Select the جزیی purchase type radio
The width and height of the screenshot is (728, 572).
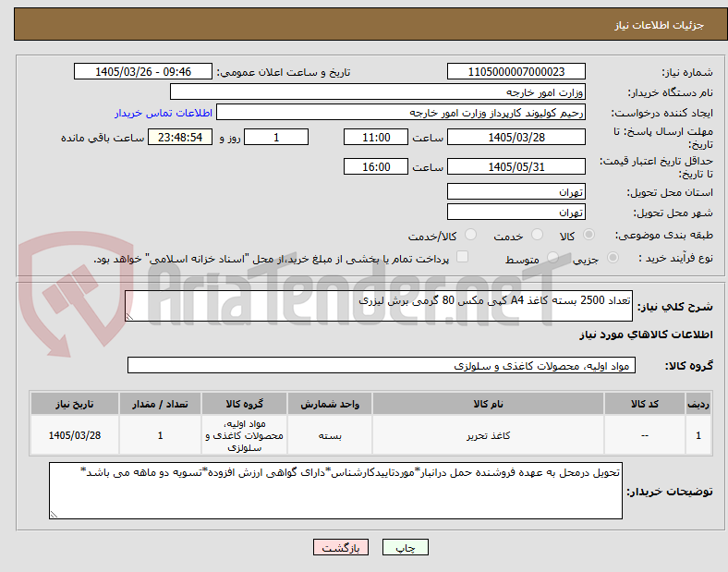(613, 257)
